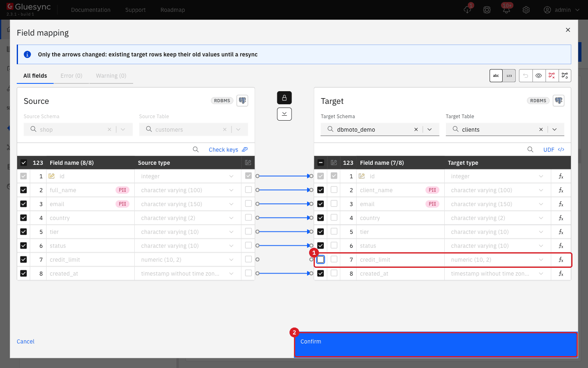Click the PostgreSQL elephant icon in Source panel

[x=243, y=101]
